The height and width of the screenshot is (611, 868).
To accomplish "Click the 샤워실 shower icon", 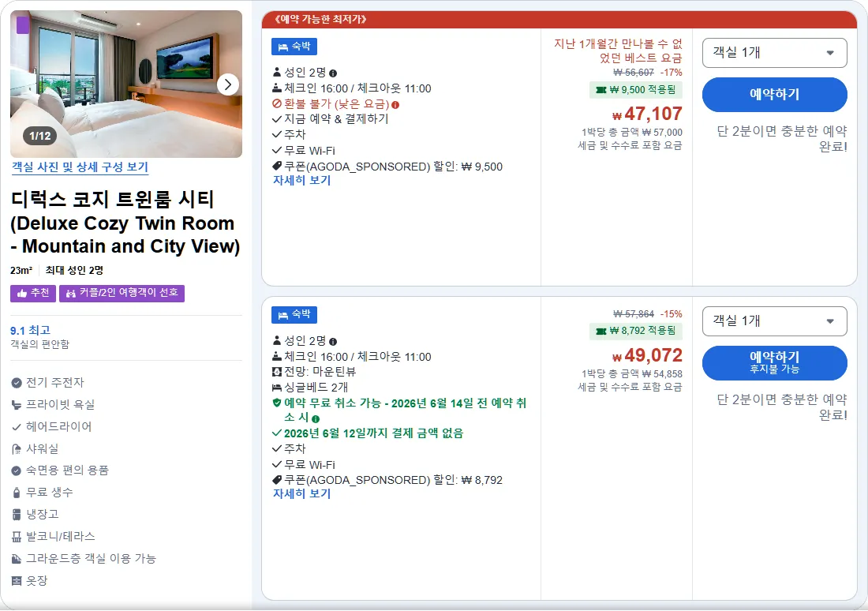I will 17,449.
